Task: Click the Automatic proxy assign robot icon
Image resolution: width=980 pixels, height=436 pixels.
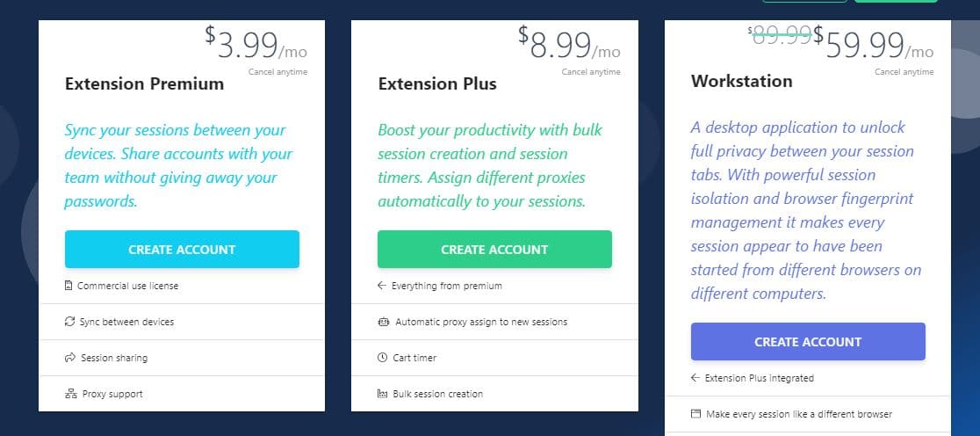Action: (384, 322)
